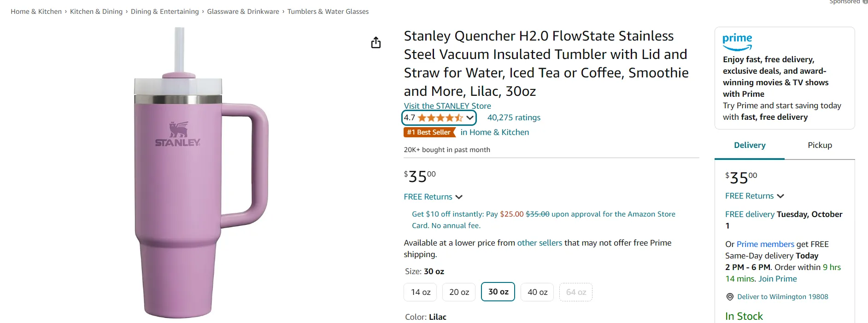The image size is (868, 323).
Task: Click Join Prime link
Action: (x=777, y=279)
